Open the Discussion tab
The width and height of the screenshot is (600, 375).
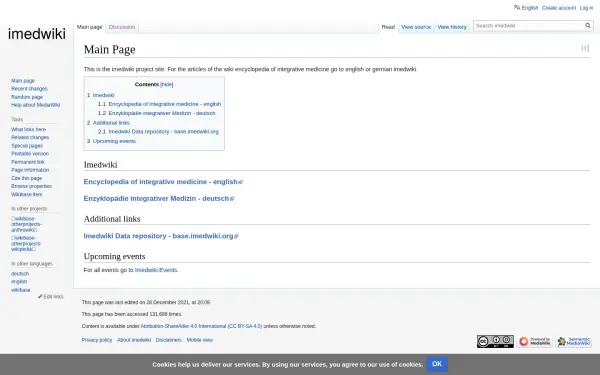pos(122,27)
